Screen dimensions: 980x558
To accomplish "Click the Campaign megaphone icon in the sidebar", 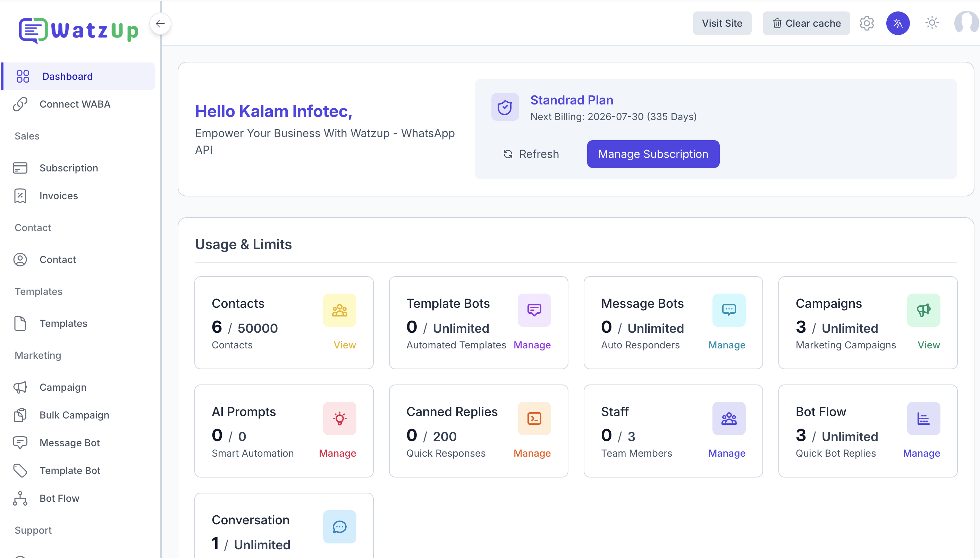I will coord(20,388).
